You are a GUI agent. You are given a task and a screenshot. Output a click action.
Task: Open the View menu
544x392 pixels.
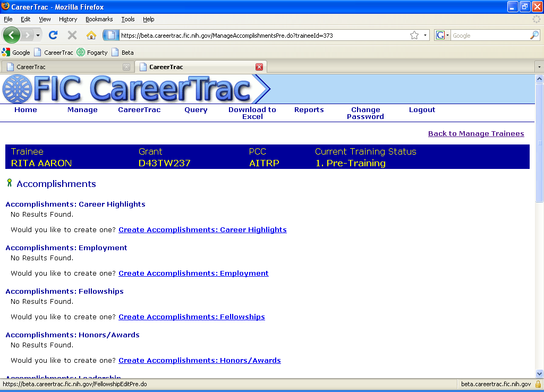click(x=45, y=19)
